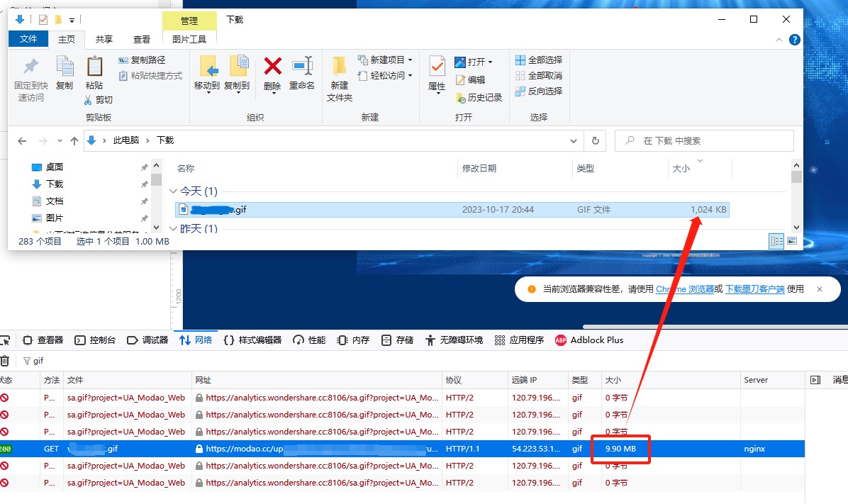
Task: Select Desktop (桌面) in navigation pane
Action: coord(48,167)
